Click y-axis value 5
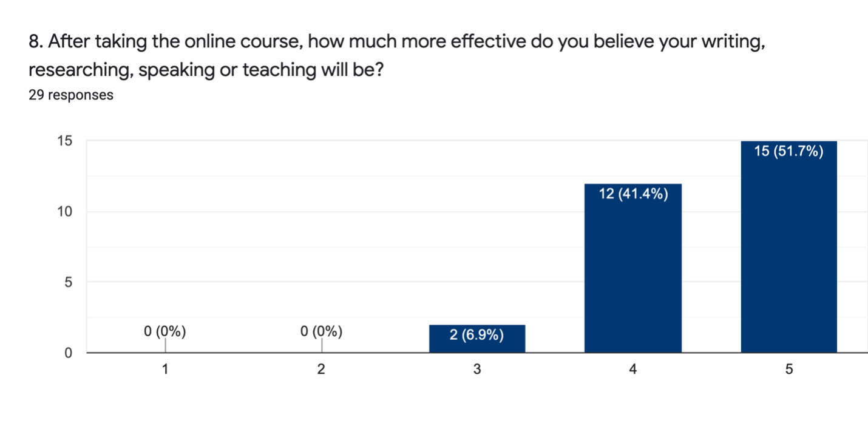Screen dimensions: 868x443 [x=69, y=282]
